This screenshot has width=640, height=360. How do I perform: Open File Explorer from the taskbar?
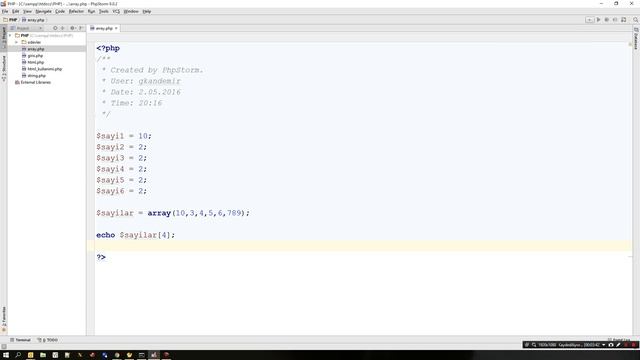click(x=43, y=355)
